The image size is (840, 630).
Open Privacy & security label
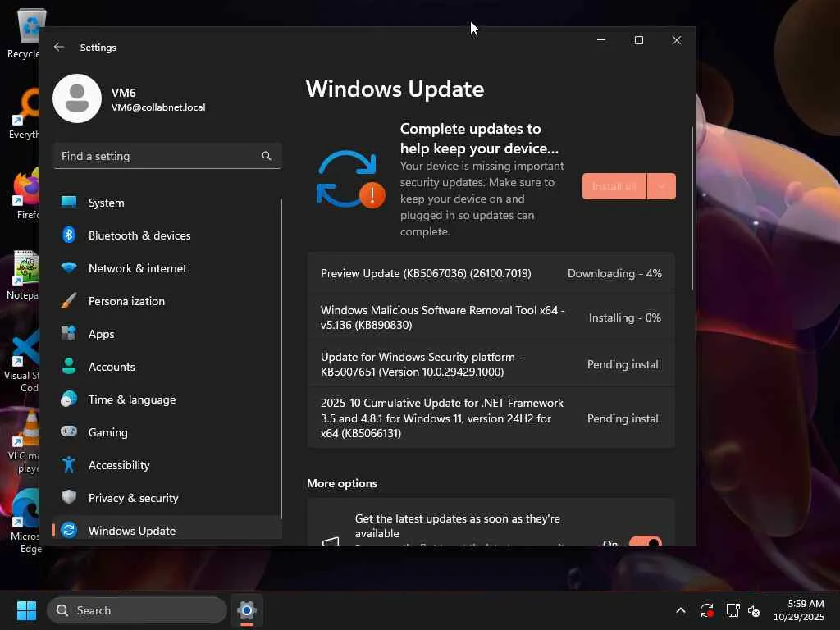click(x=133, y=498)
